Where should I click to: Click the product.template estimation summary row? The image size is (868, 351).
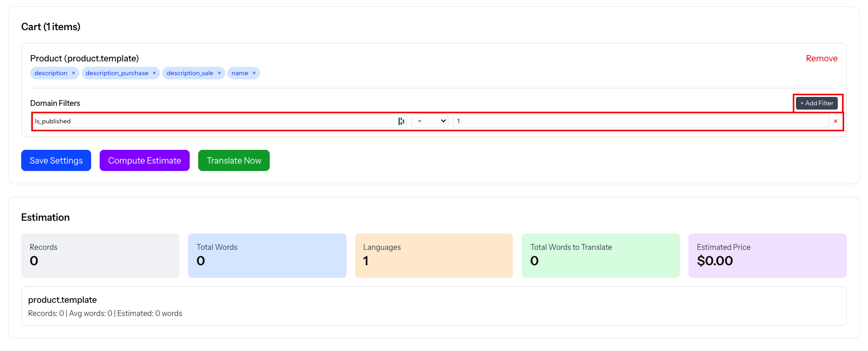tap(433, 306)
